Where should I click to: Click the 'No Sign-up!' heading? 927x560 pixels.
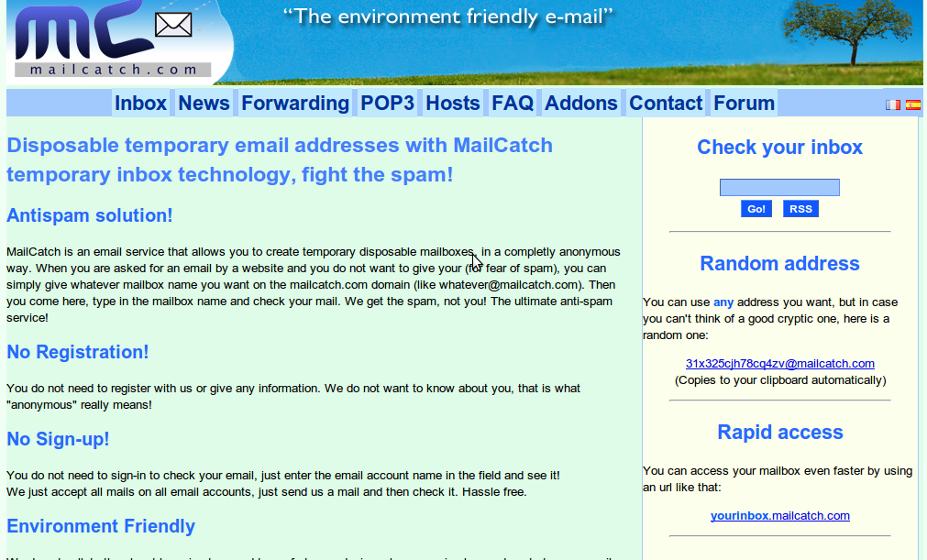[58, 439]
